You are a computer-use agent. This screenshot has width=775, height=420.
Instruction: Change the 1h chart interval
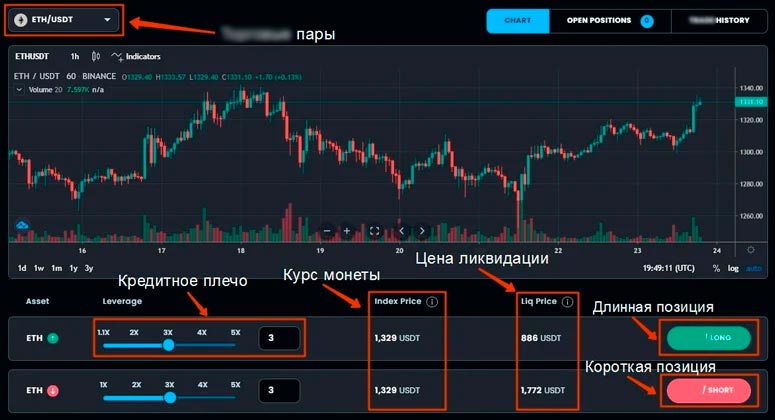tap(75, 56)
